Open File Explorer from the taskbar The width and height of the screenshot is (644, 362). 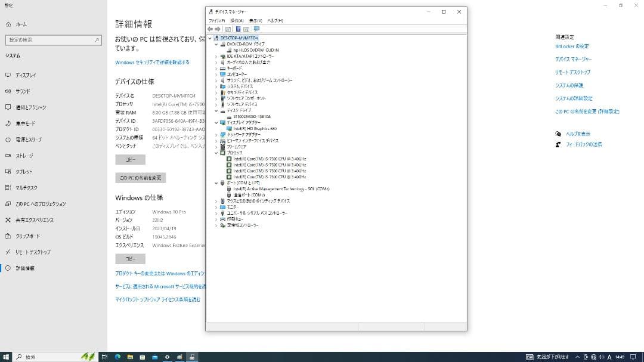[129, 358]
